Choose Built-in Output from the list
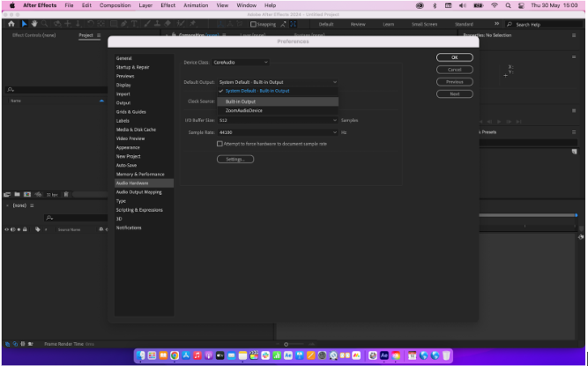The image size is (588, 366). pos(278,101)
